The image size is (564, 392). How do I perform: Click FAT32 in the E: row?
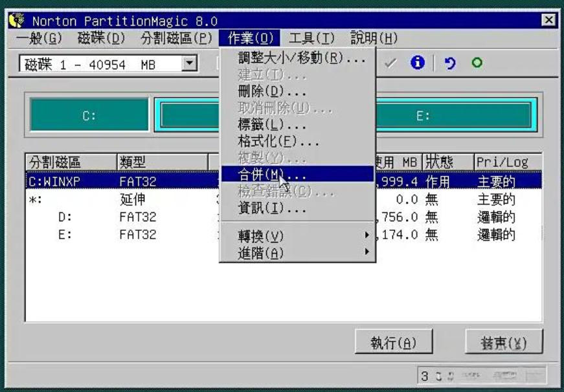coord(138,235)
